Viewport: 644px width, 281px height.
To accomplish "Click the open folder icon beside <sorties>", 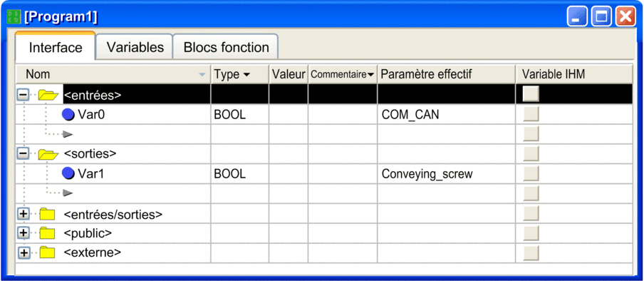I will [48, 154].
